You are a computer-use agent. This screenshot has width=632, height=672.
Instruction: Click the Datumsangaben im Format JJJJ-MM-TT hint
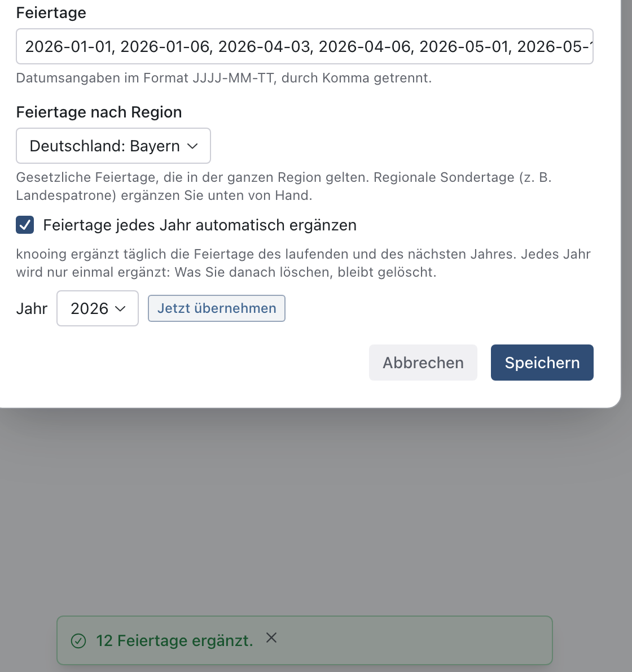(x=224, y=78)
